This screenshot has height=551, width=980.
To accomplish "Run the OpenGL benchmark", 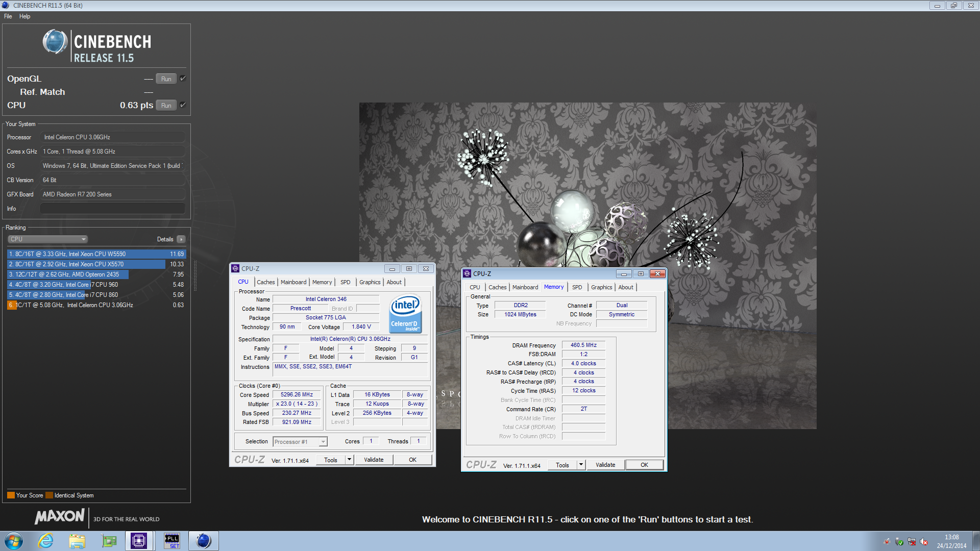I will (166, 79).
